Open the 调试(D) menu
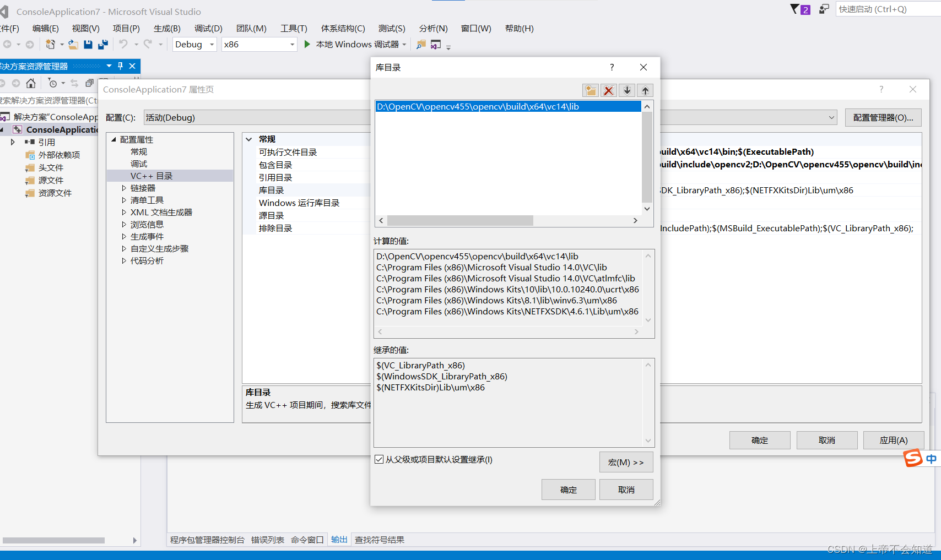 click(208, 28)
